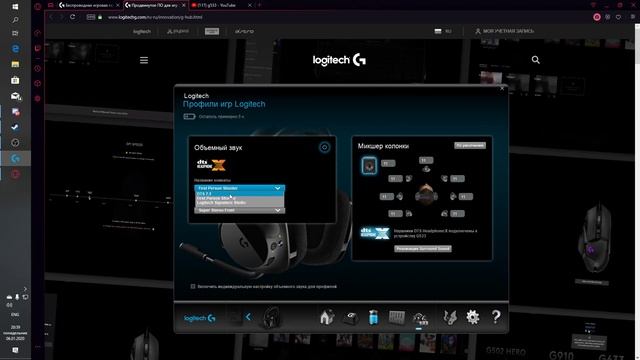Click the logitech brand link in header
This screenshot has width=640, height=360.
(142, 31)
